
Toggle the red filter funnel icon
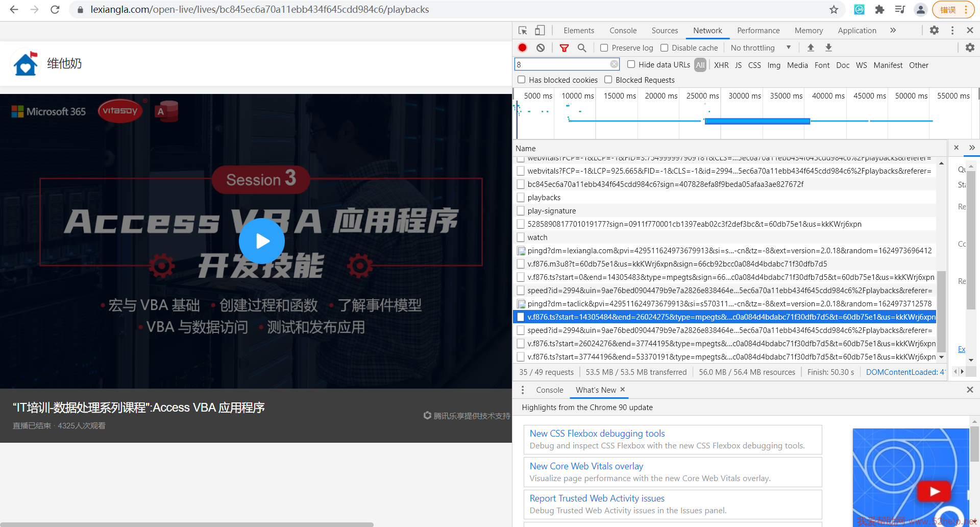pyautogui.click(x=564, y=47)
